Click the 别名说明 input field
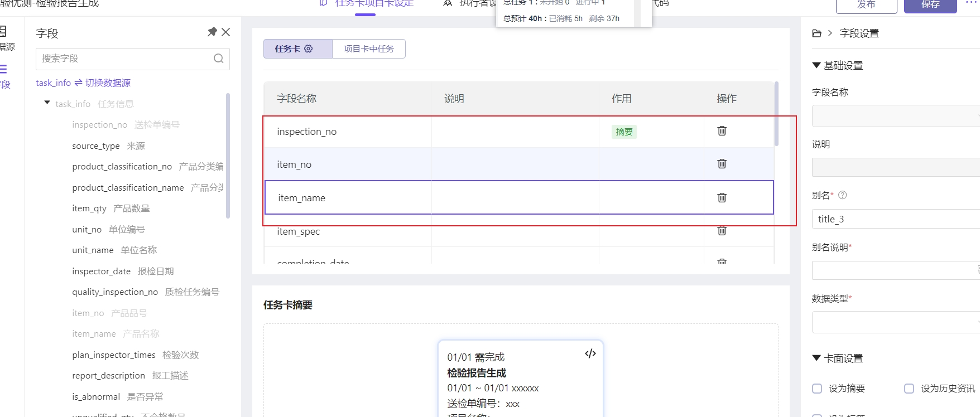The height and width of the screenshot is (417, 980). pos(896,270)
